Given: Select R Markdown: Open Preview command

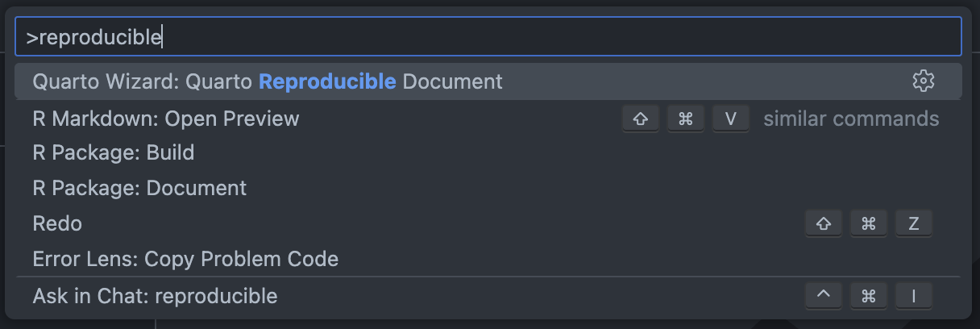Looking at the screenshot, I should pos(166,119).
